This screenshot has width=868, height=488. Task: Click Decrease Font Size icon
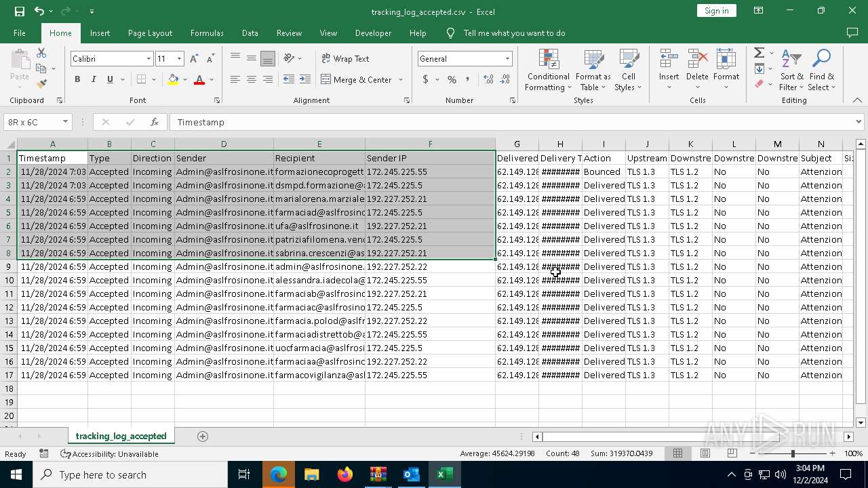click(210, 59)
